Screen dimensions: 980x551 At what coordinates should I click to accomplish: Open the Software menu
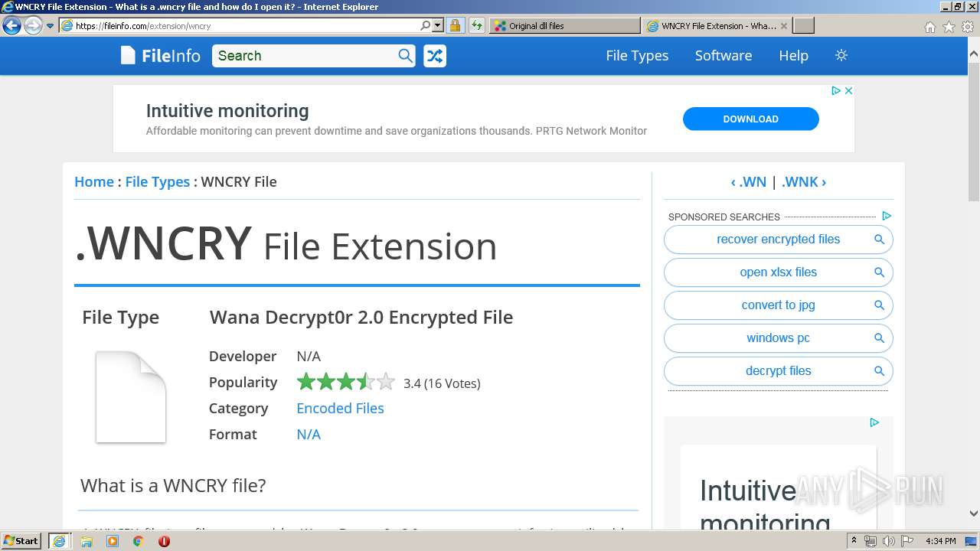(x=724, y=56)
